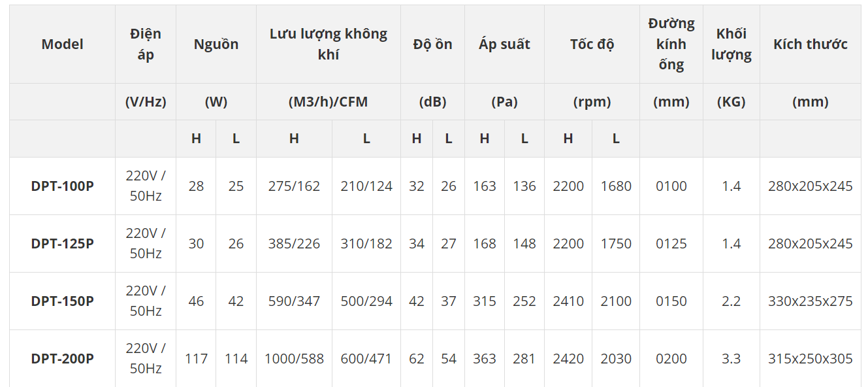Click the Đường kính ống header
Image resolution: width=868 pixels, height=387 pixels.
671,44
